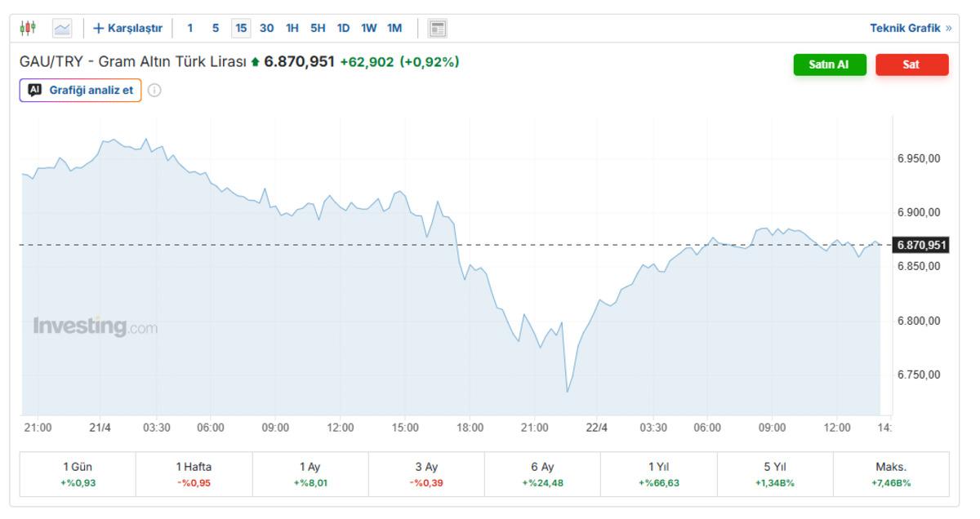This screenshot has width=980, height=519.
Task: Switch to the 5 Yıl period tab
Action: [774, 474]
